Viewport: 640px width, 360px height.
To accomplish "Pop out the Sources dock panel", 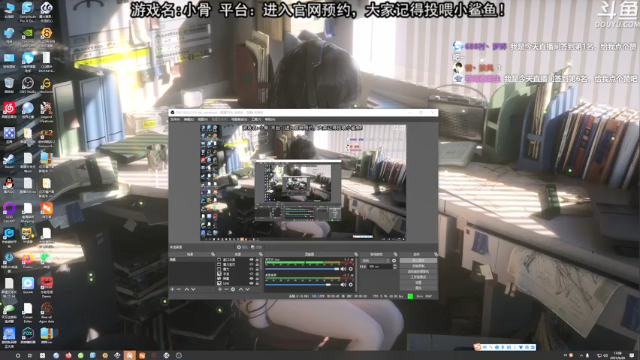I will [261, 254].
